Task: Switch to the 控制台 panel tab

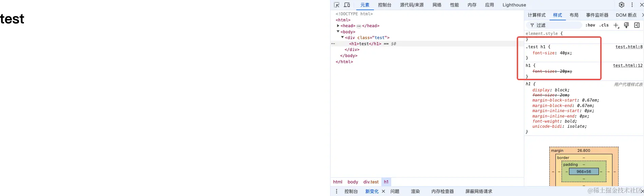Action: tap(385, 5)
